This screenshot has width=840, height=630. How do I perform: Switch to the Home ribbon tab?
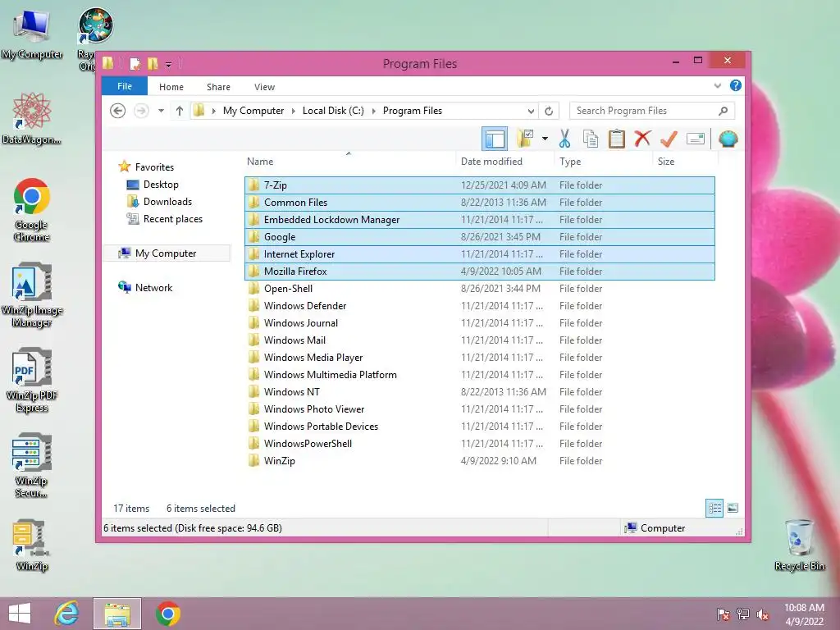(x=171, y=87)
